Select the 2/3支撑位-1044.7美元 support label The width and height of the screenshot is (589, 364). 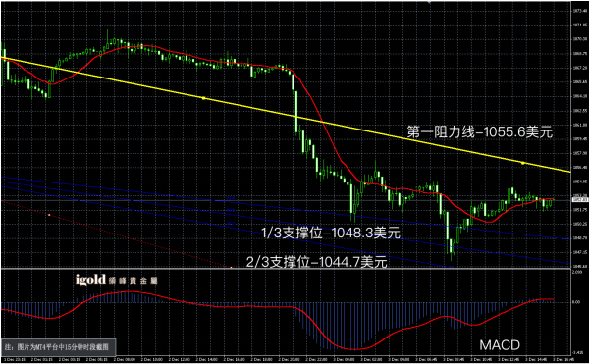(x=317, y=262)
